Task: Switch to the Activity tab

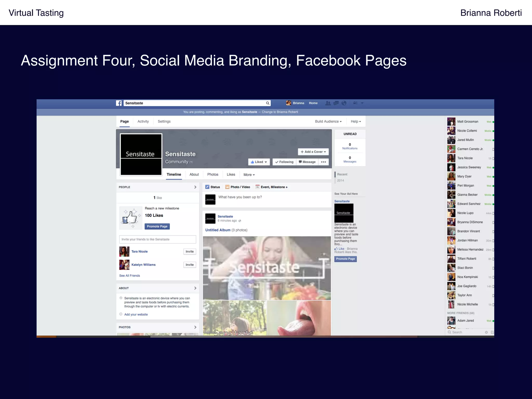Action: pyautogui.click(x=143, y=121)
